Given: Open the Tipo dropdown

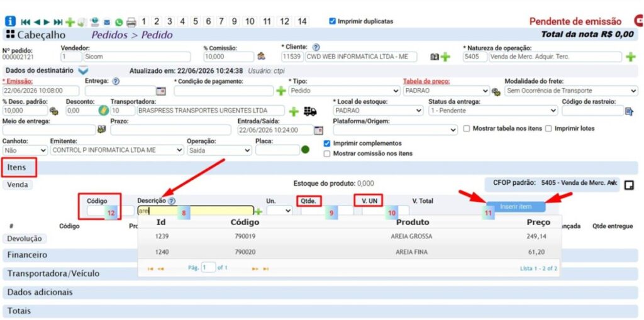Looking at the screenshot, I should click(344, 91).
